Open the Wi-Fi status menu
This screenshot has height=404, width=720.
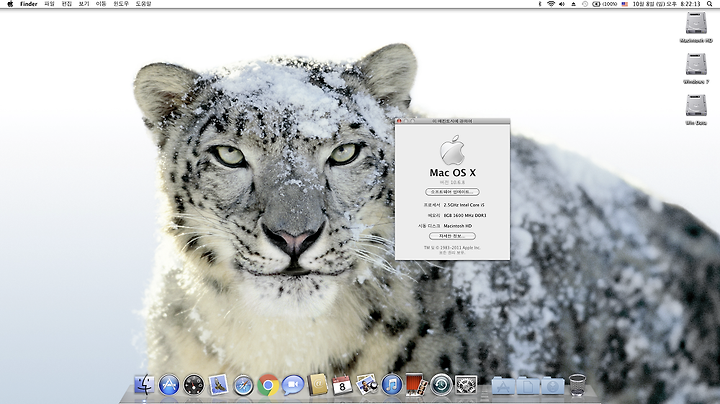(x=551, y=4)
